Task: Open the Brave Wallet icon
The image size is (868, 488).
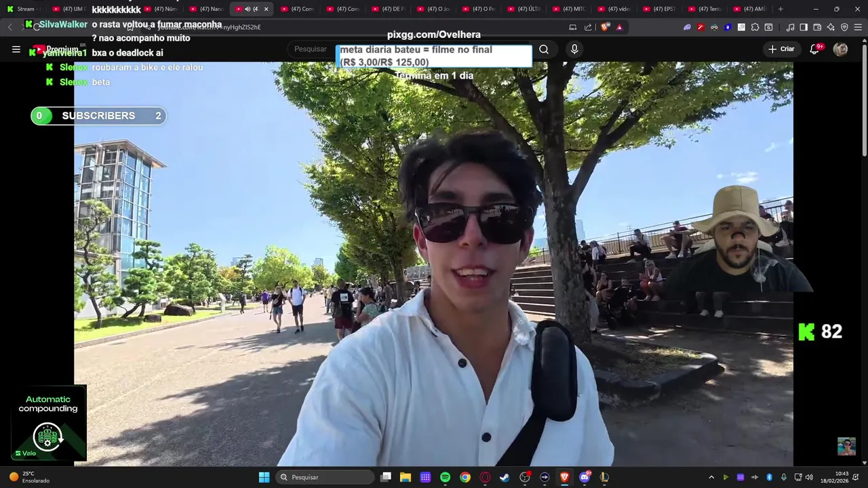Action: click(x=817, y=27)
